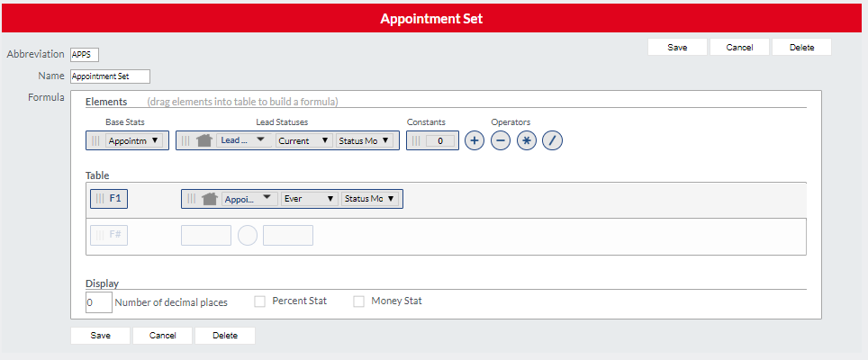Click the plus operator icon

coord(474,140)
